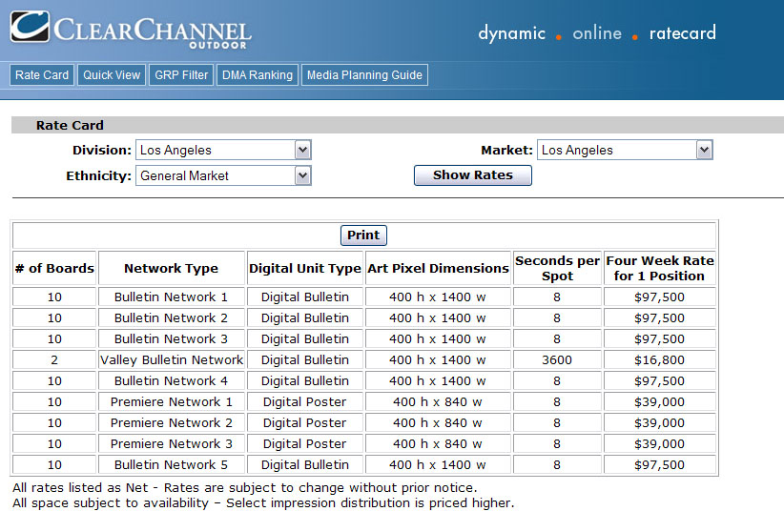Screen dimensions: 784x532
Task: Click the Show Rates button
Action: 473,175
